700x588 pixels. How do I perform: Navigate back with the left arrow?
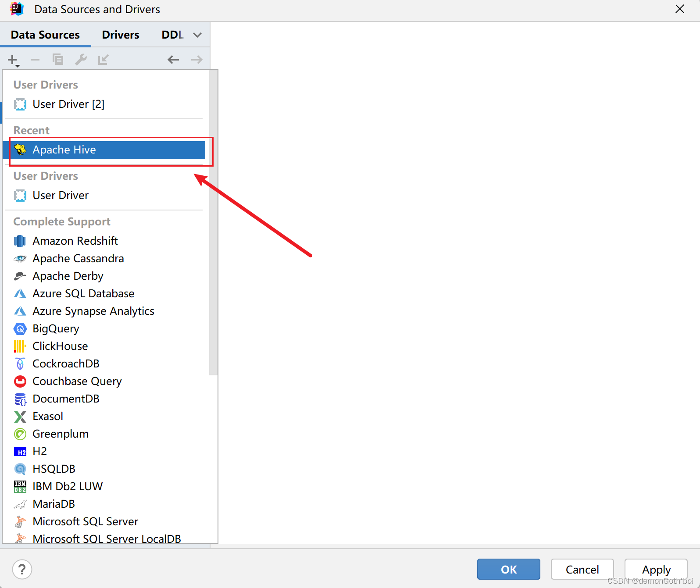coord(173,59)
